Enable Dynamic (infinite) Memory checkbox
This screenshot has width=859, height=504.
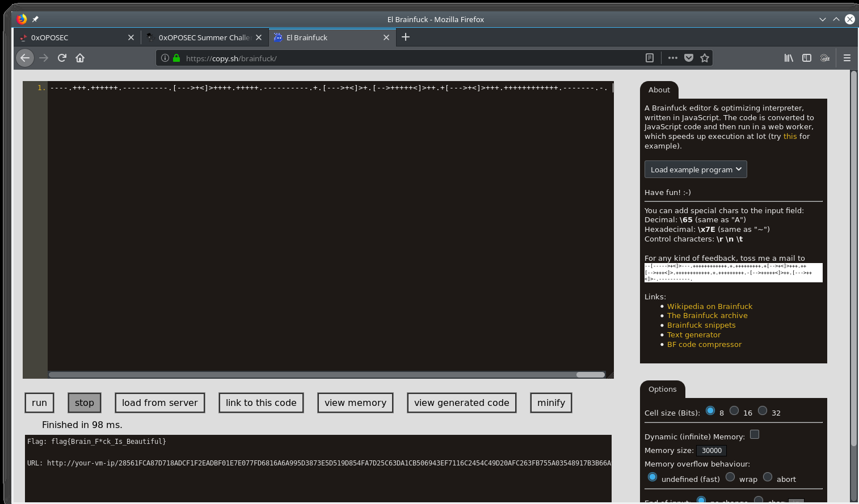755,435
